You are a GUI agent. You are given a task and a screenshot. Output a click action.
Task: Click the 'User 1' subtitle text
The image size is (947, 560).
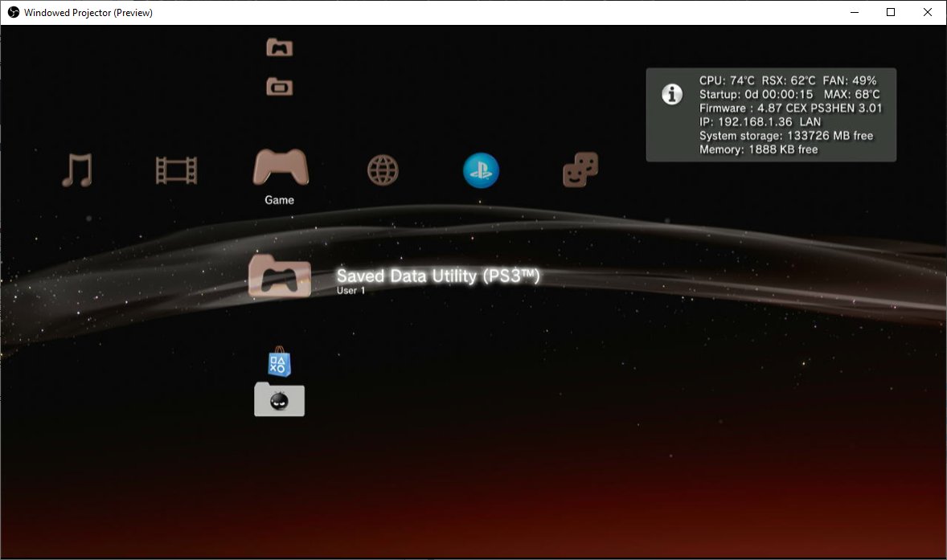(x=351, y=290)
